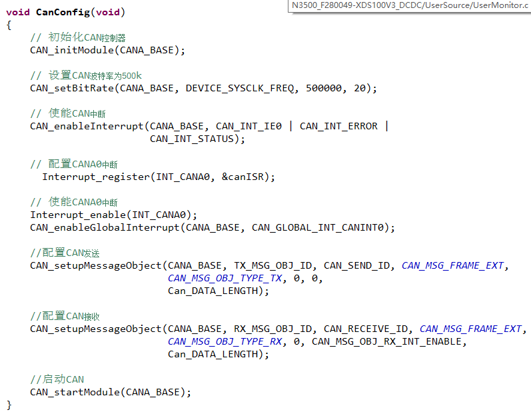Screen dimensions: 531x420
Task: Click CAN_MSG_FRAME_EXT in the TX setup call
Action: click(453, 265)
